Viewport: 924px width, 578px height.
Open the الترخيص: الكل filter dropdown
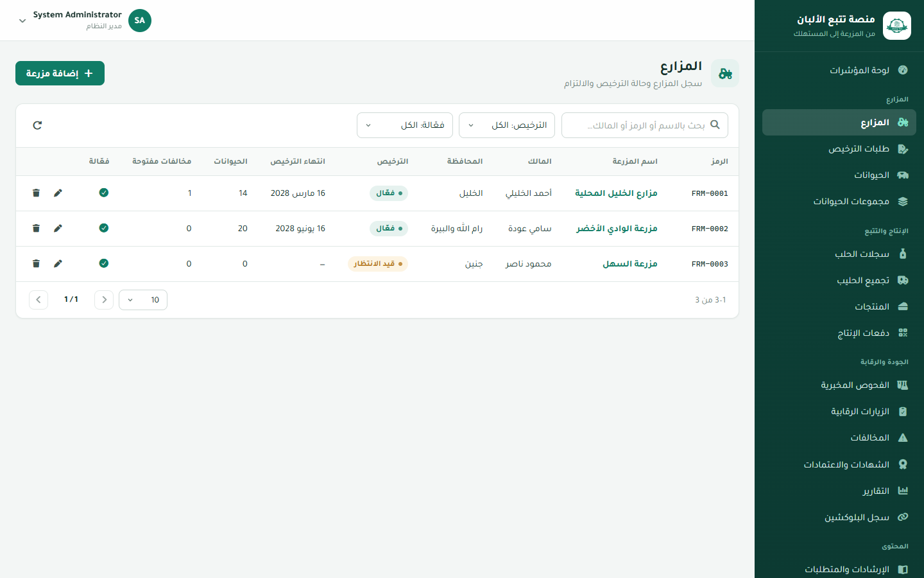click(x=507, y=125)
